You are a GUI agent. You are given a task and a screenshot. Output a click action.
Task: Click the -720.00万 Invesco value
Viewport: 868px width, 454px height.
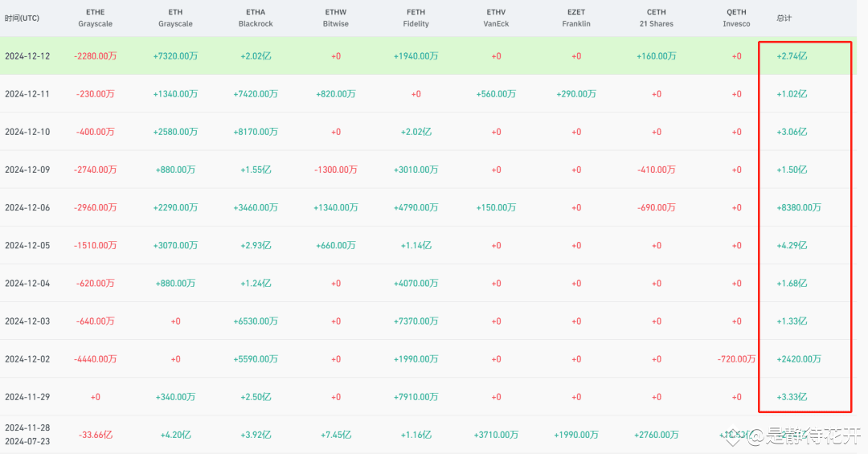pyautogui.click(x=736, y=358)
